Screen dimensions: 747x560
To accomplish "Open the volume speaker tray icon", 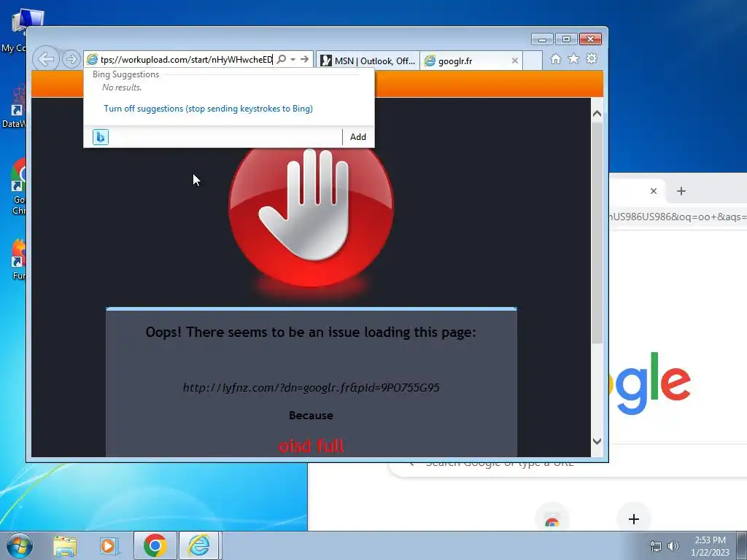I will click(673, 546).
